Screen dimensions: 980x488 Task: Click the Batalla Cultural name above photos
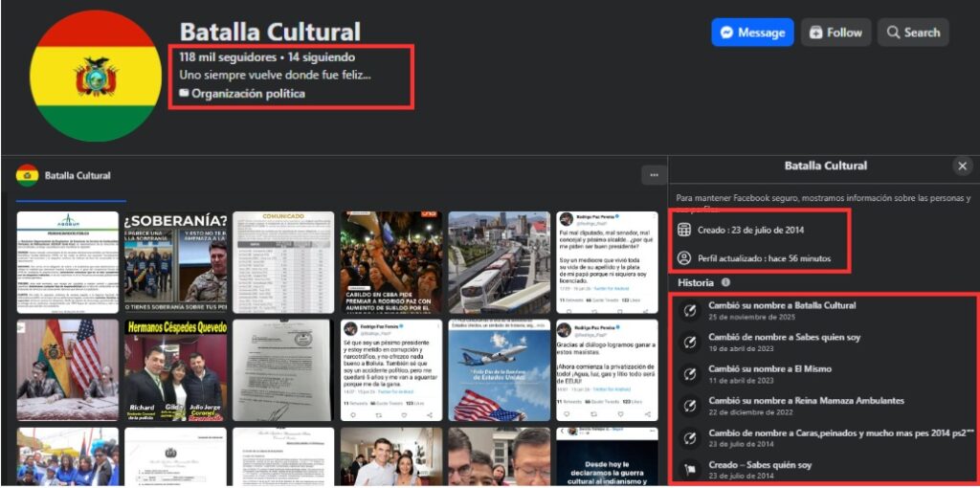78,175
